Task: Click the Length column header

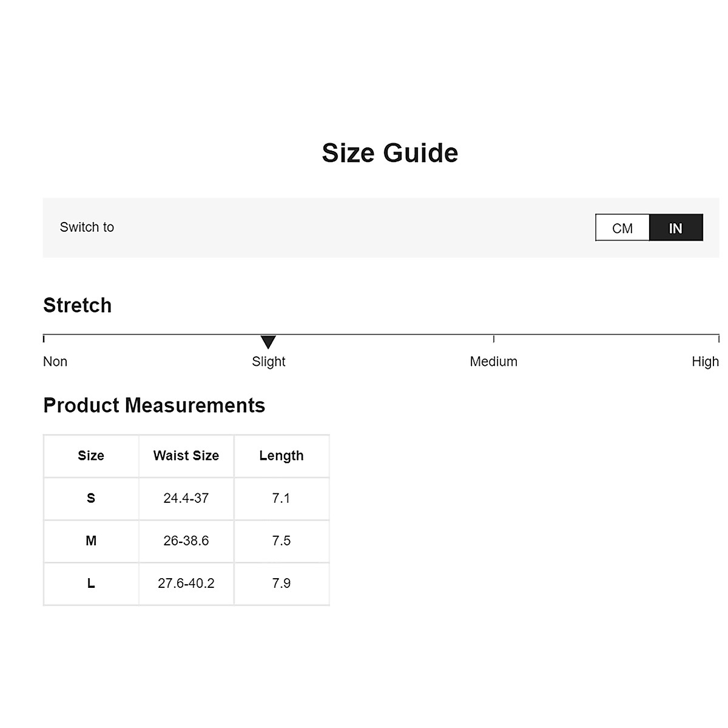Action: [x=281, y=456]
